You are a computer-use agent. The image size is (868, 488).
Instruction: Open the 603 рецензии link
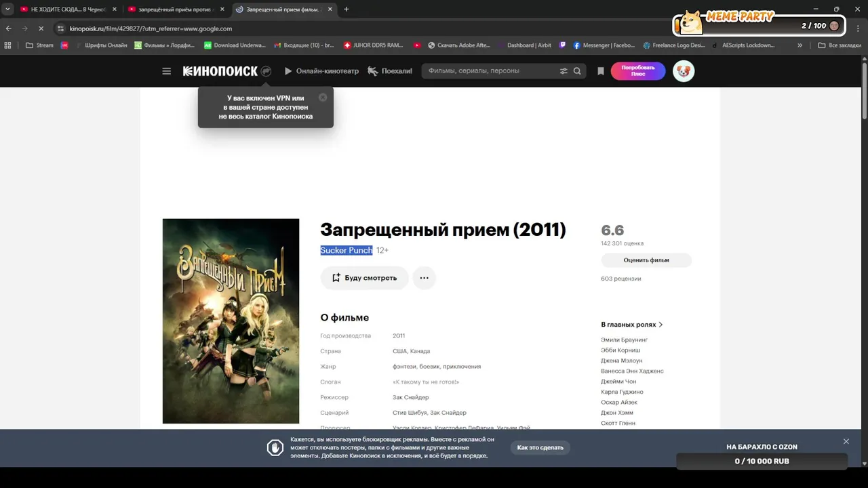pos(620,279)
